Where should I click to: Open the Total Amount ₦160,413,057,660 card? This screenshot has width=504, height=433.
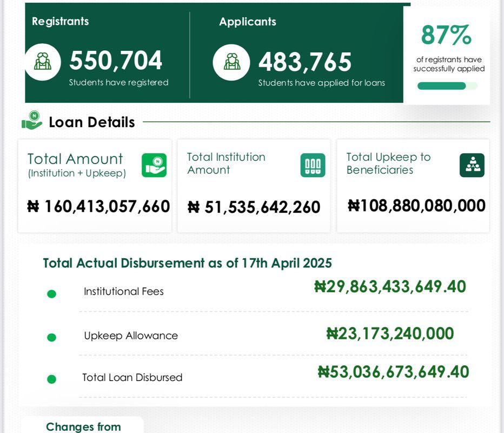point(95,186)
